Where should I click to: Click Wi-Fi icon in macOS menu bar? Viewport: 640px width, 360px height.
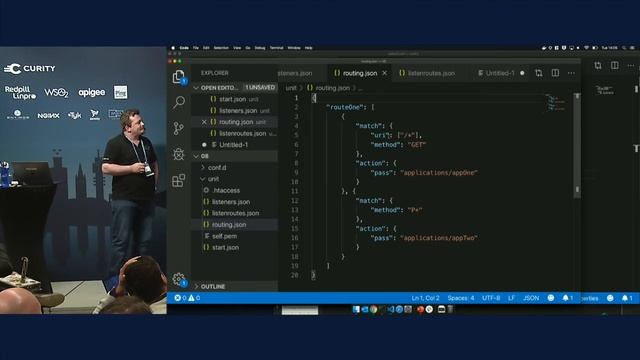coord(586,48)
